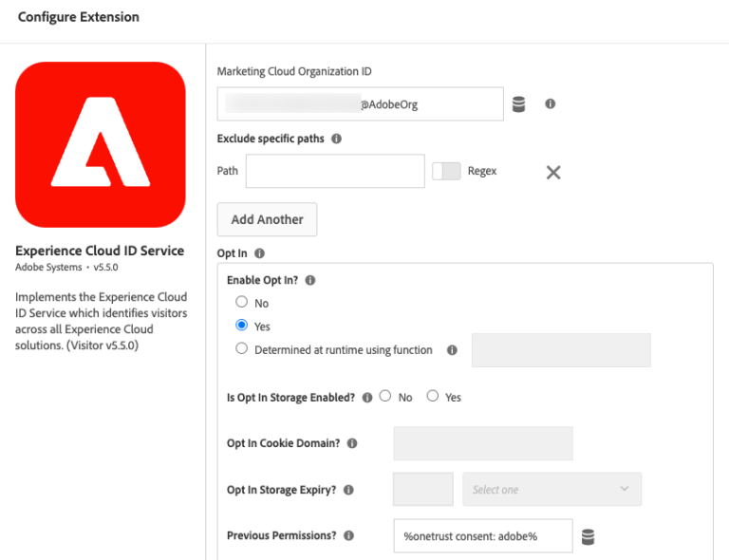Click the Configure Extension heading

pyautogui.click(x=79, y=17)
